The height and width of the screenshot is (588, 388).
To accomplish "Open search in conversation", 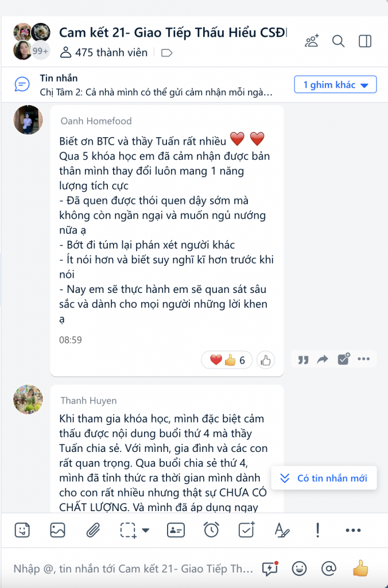I will (338, 41).
